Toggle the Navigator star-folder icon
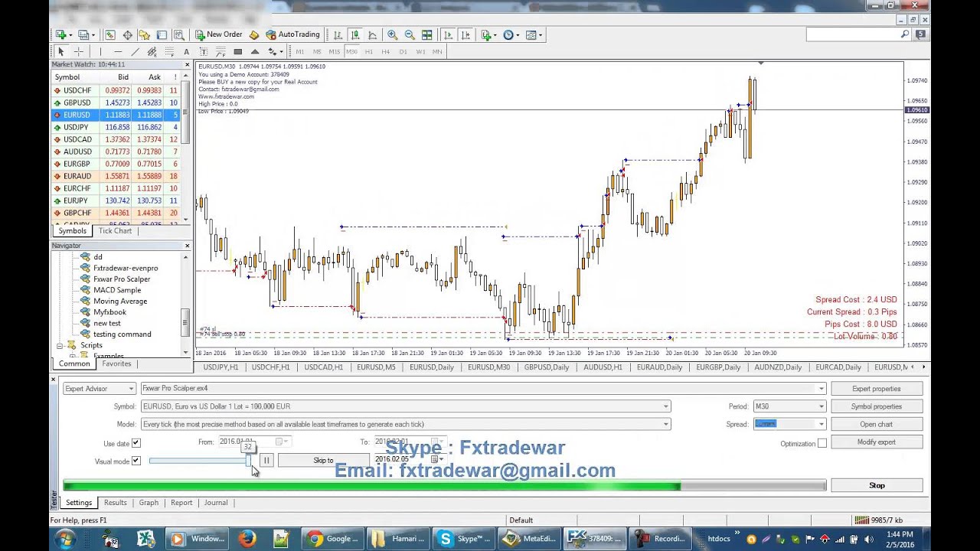 click(144, 34)
